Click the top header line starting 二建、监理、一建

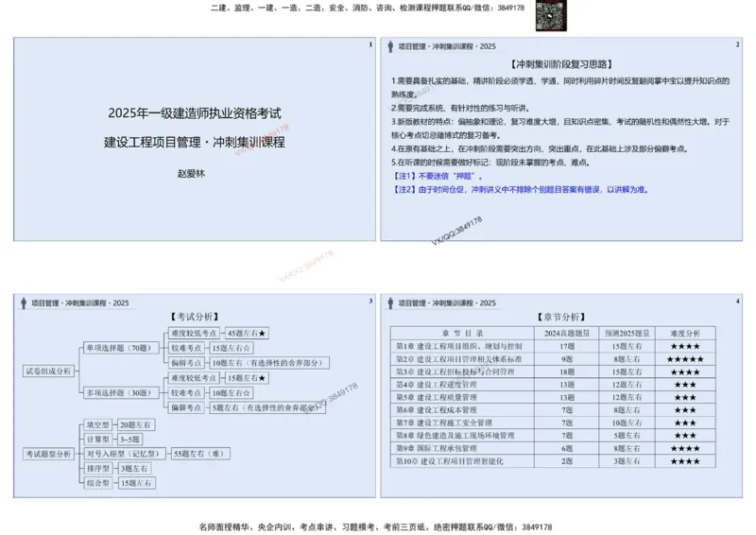point(368,8)
